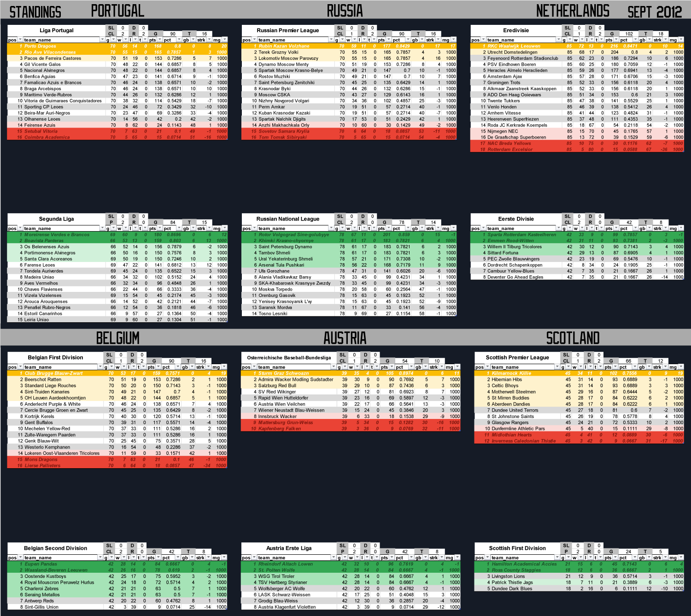The height and width of the screenshot is (616, 691).
Task: Expand pos filter in Scottish First Division table
Action: 486,558
